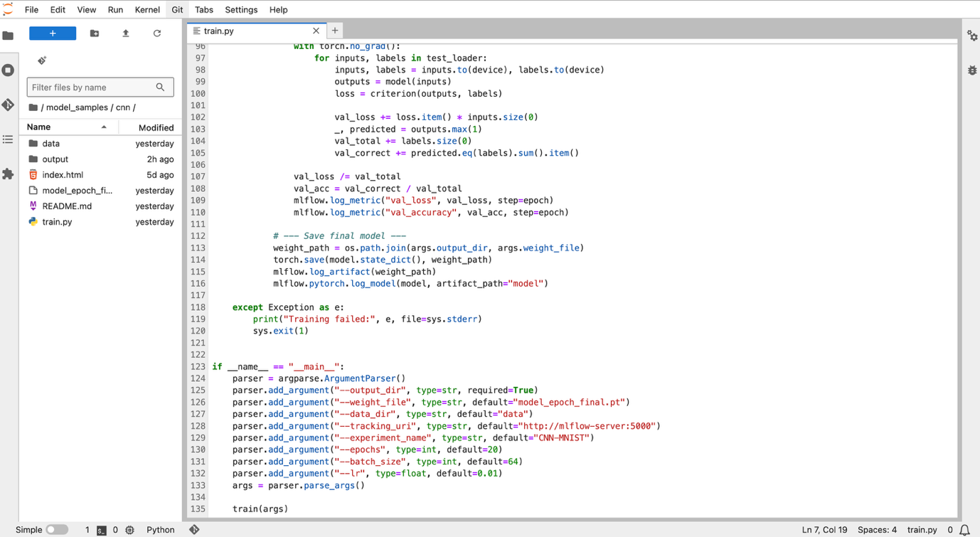The image size is (980, 537).
Task: Open the Property Inspector gears icon
Action: coord(972,36)
